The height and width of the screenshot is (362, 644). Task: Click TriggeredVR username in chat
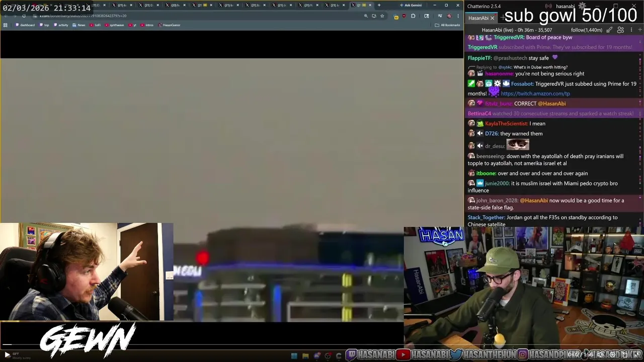click(x=509, y=37)
